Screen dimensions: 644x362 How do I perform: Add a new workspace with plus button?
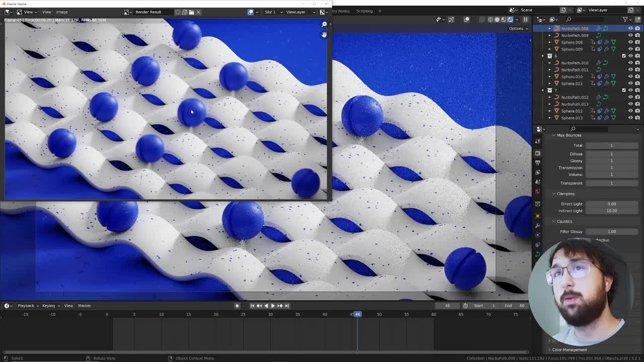(380, 11)
